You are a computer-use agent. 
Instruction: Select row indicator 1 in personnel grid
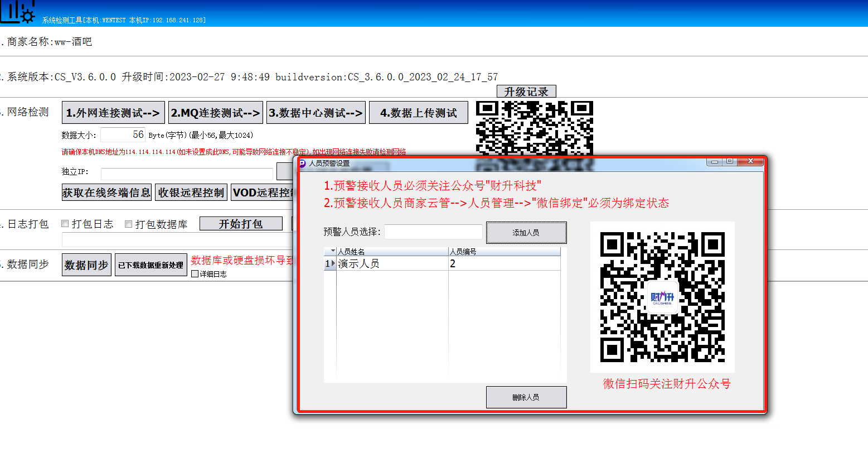(x=330, y=263)
